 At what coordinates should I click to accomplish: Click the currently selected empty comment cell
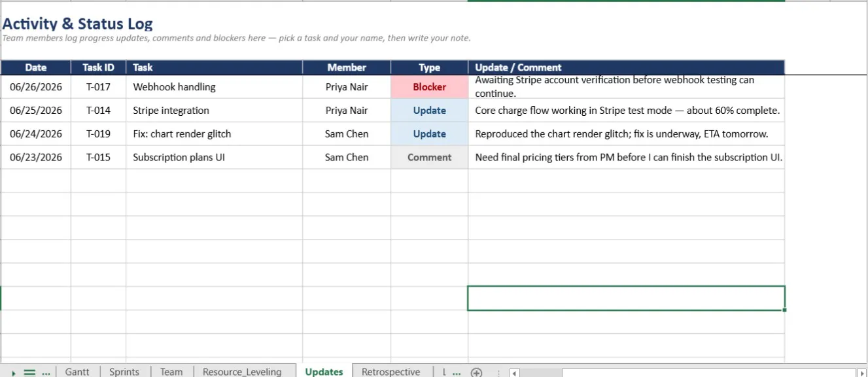(626, 298)
